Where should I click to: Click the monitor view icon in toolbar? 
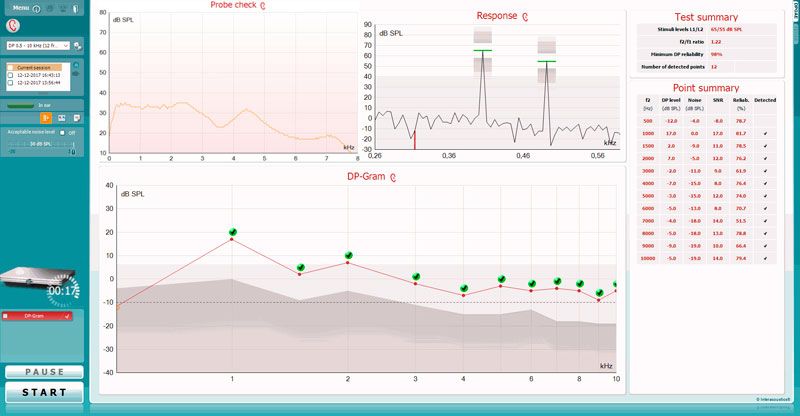point(61,118)
